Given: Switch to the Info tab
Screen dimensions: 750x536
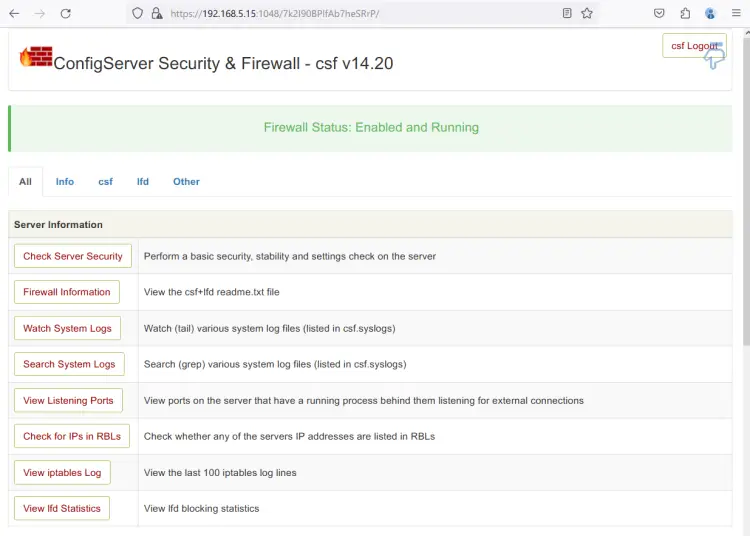Looking at the screenshot, I should pyautogui.click(x=65, y=182).
